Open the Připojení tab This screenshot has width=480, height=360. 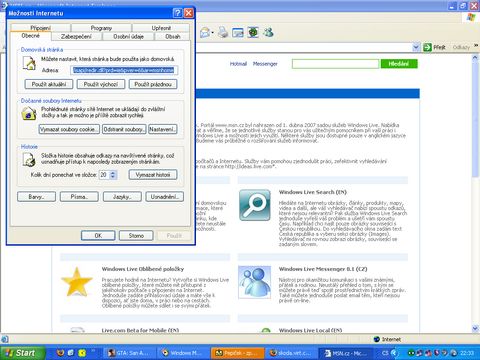click(x=40, y=28)
